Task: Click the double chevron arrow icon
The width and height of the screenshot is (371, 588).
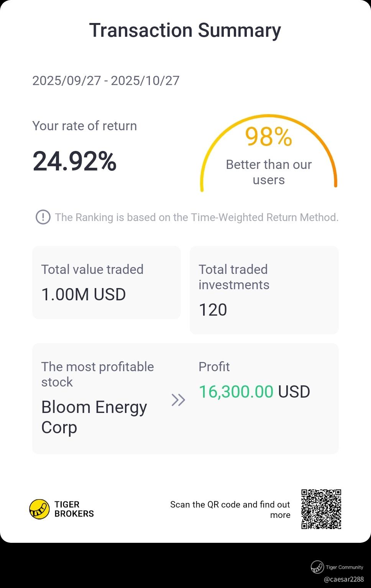Action: click(x=178, y=400)
